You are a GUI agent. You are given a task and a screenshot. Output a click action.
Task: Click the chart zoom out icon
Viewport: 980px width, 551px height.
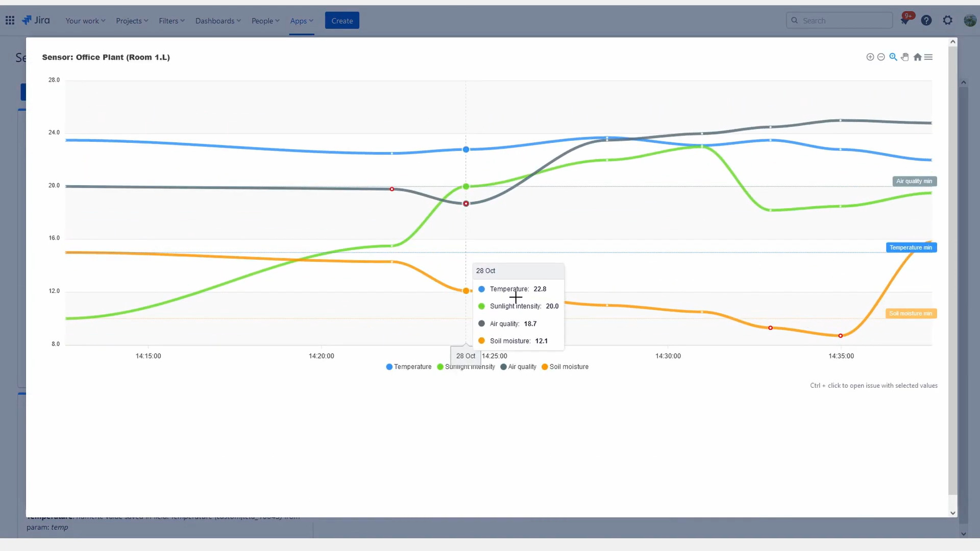(881, 57)
